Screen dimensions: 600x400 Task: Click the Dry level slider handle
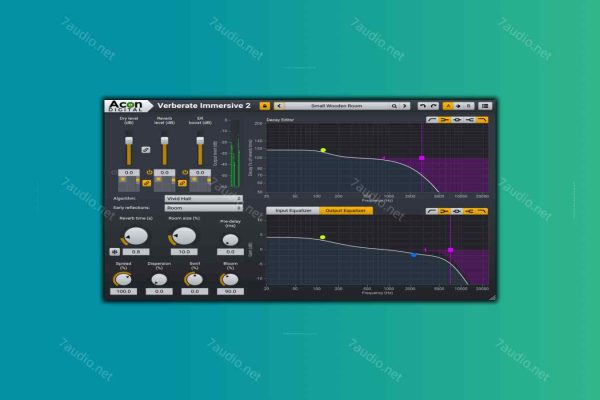coord(129,140)
